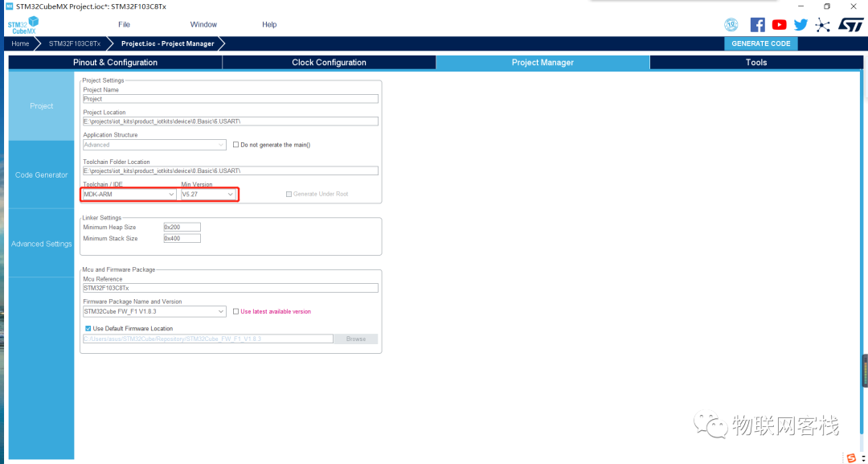This screenshot has height=464, width=868.
Task: Open Firmware Package Name and Version dropdown
Action: click(154, 312)
